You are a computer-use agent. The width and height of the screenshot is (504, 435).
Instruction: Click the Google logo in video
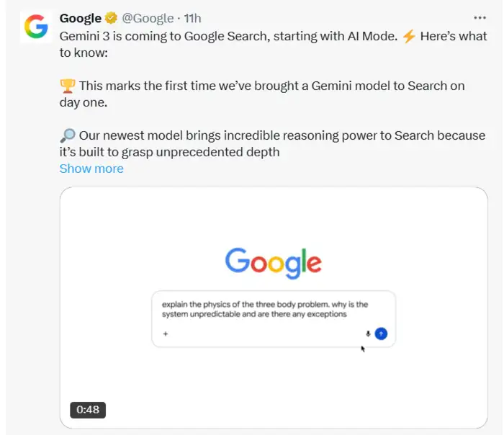pos(273,261)
